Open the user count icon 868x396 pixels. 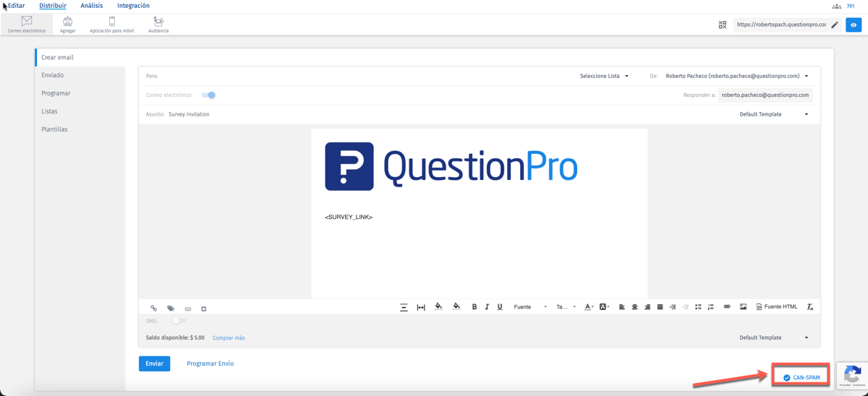tap(837, 6)
